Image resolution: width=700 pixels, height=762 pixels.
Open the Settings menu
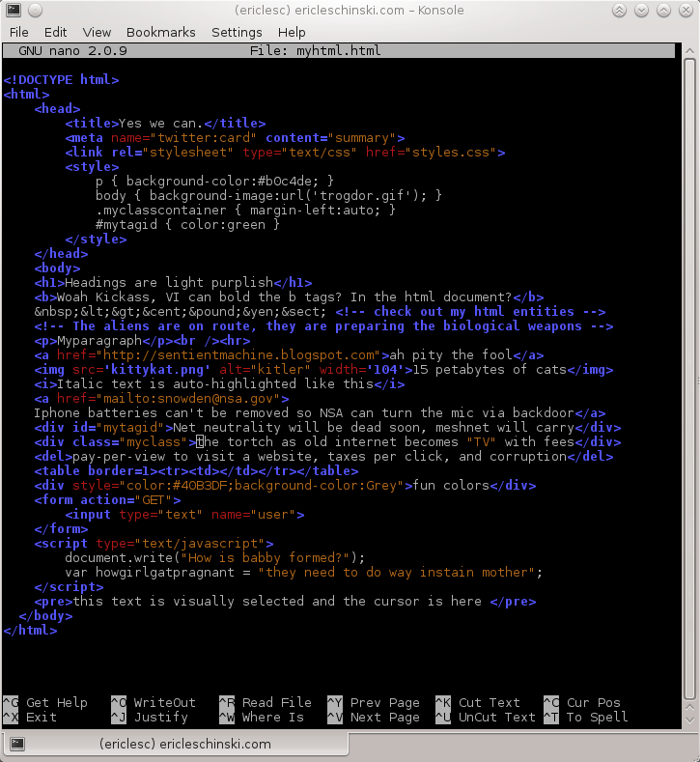point(237,32)
